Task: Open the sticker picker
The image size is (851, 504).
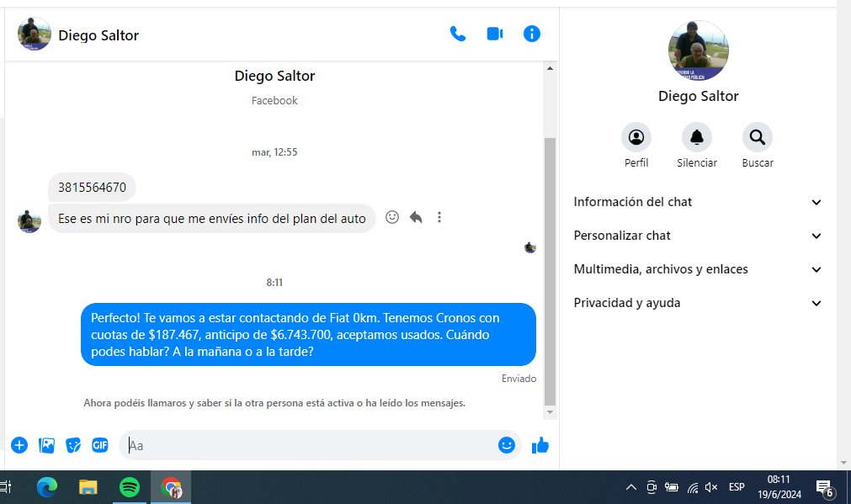Action: point(73,445)
